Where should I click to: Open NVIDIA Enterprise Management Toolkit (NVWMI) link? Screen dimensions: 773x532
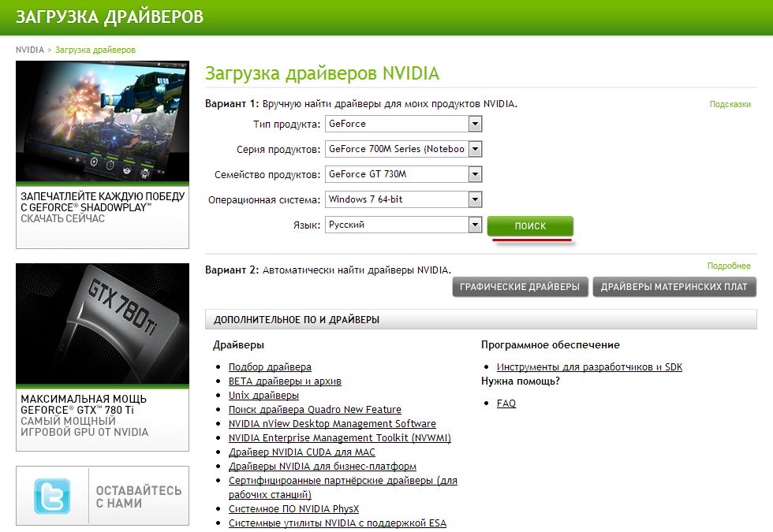pos(340,438)
